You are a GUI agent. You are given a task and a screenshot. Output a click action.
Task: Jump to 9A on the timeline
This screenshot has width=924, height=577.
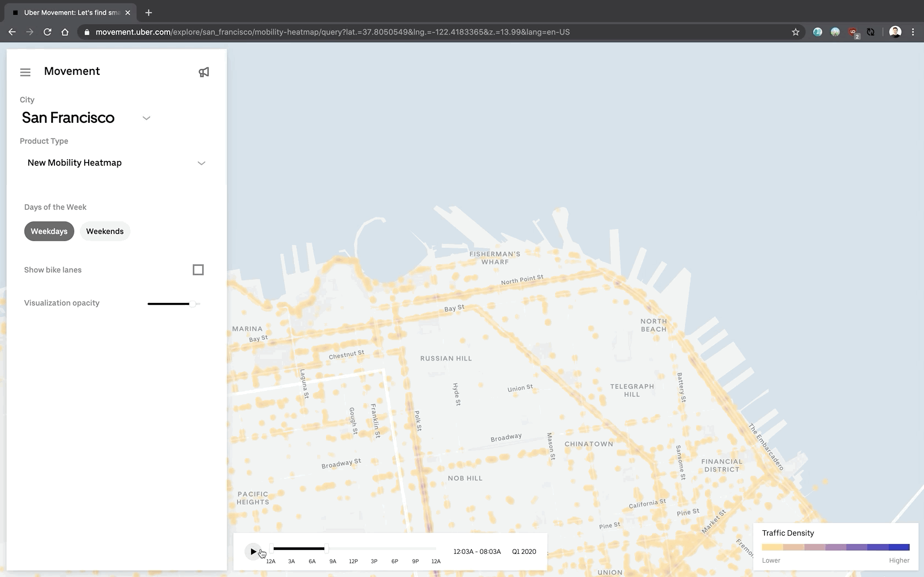(333, 561)
